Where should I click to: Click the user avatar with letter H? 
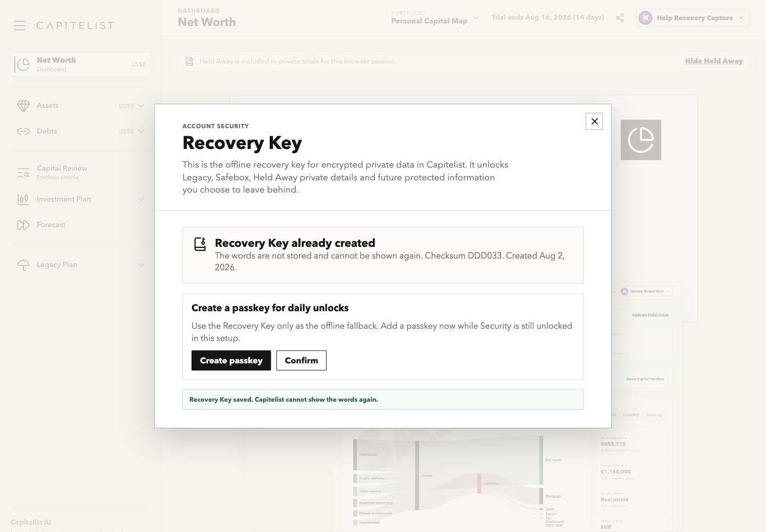(x=645, y=18)
